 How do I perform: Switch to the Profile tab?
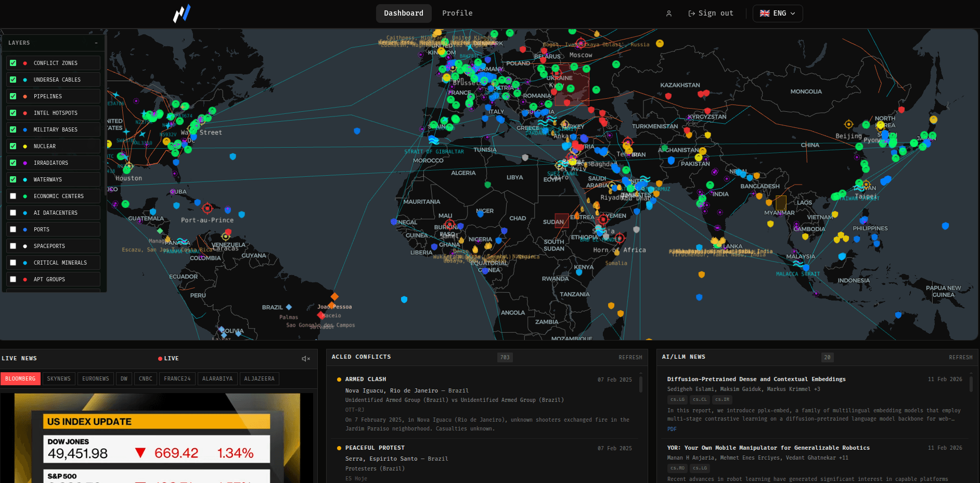[x=457, y=13]
